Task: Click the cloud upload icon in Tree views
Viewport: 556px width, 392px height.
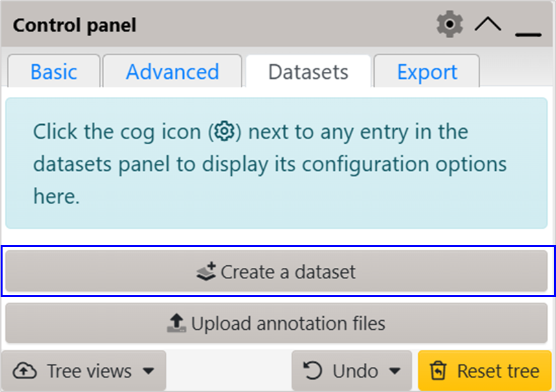Action: point(25,371)
